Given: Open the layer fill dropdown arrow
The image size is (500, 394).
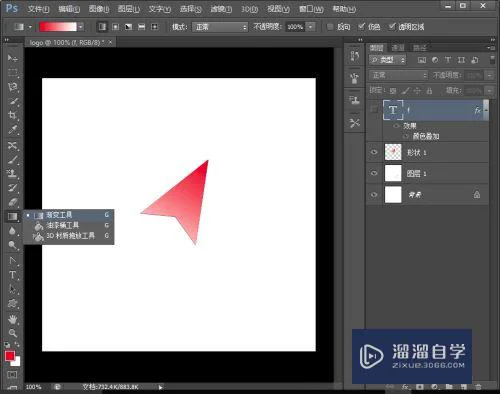Looking at the screenshot, I should (x=489, y=90).
